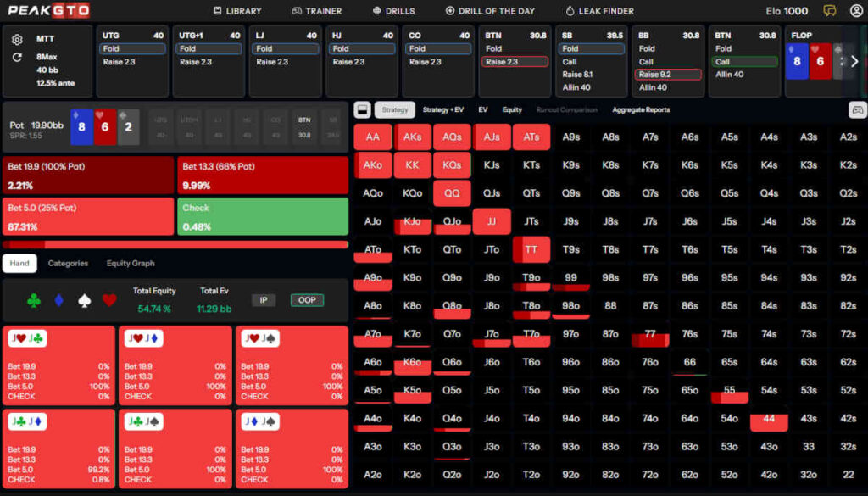
Task: Select Raise 9.2 in the BB action card
Action: point(669,75)
